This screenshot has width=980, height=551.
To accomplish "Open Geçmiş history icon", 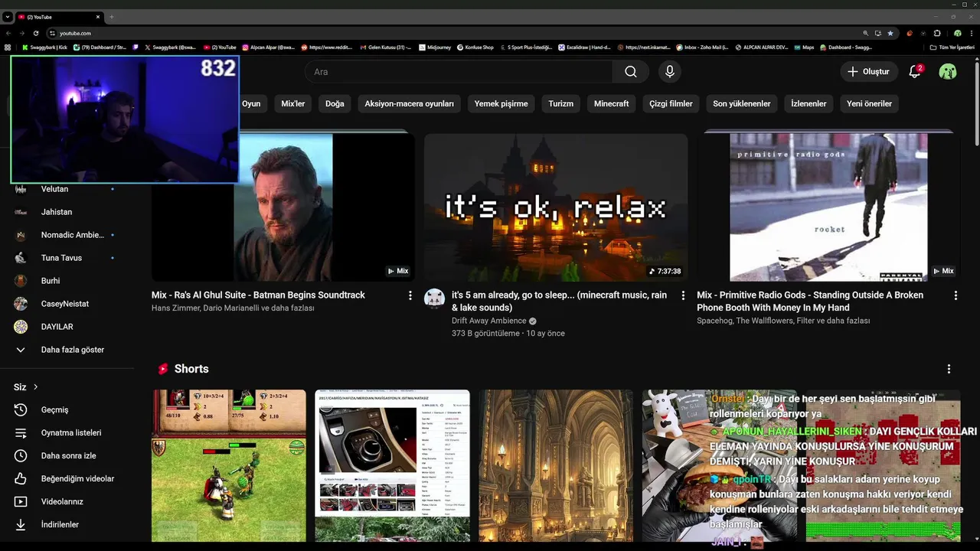I will (x=21, y=410).
